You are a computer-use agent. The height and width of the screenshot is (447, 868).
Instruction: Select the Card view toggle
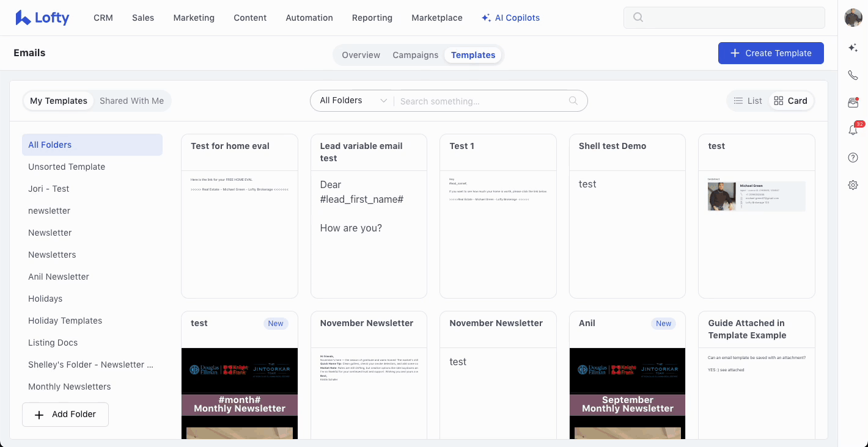click(791, 100)
